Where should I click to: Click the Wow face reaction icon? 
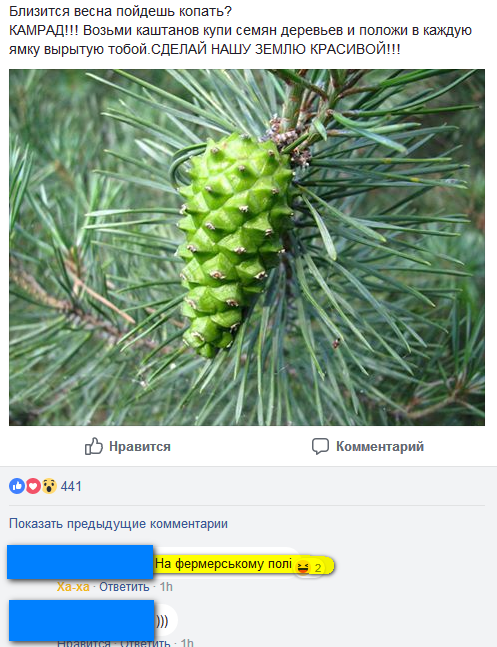pos(49,486)
